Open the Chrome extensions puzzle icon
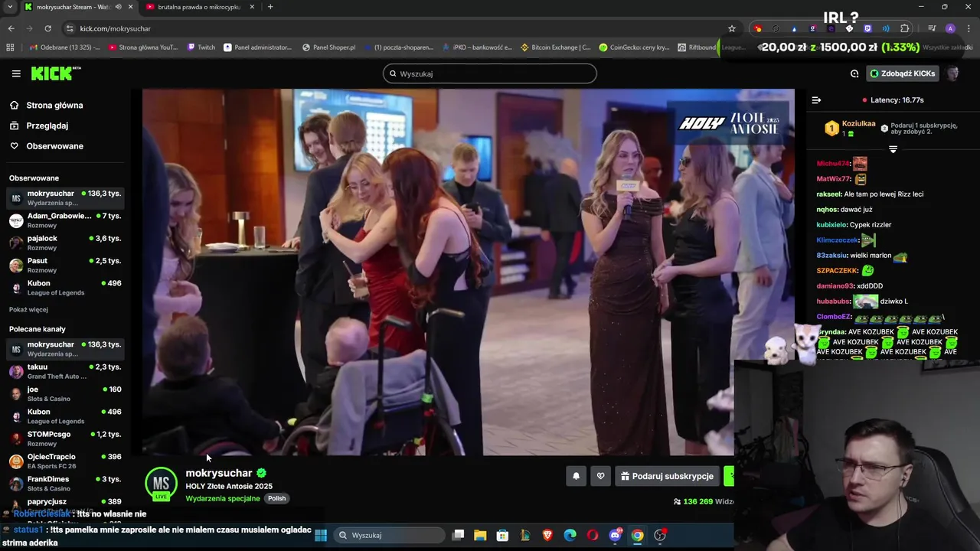This screenshot has height=551, width=980. 905,28
